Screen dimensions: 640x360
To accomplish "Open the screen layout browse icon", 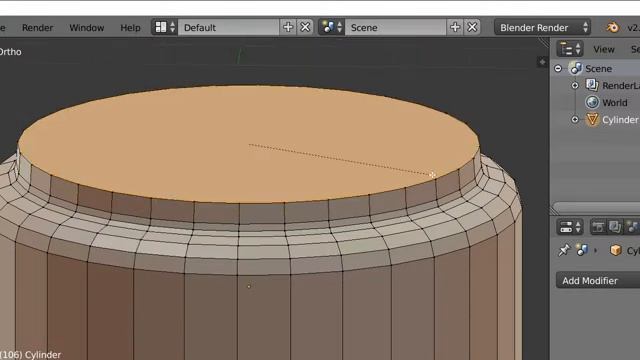I will tap(164, 27).
